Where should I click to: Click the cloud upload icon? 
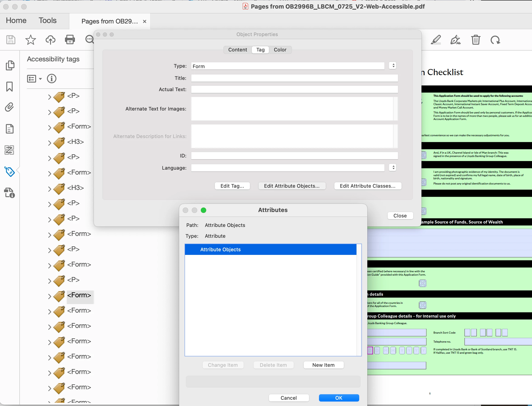pos(50,40)
